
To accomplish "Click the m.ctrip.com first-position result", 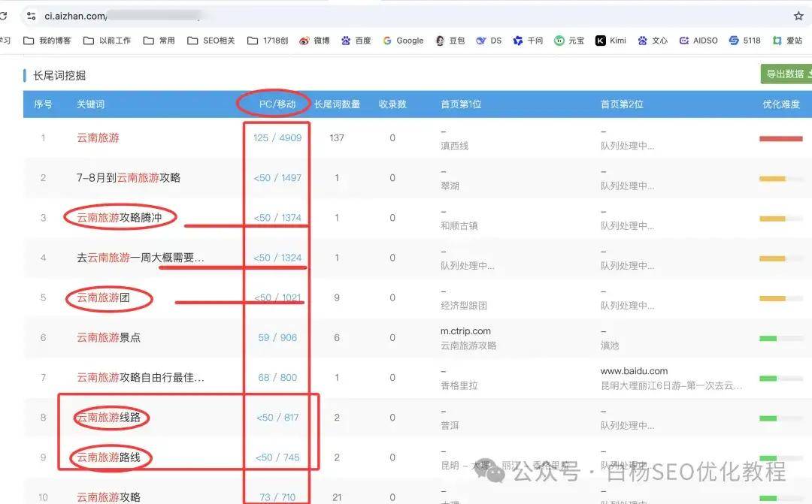I will (465, 330).
